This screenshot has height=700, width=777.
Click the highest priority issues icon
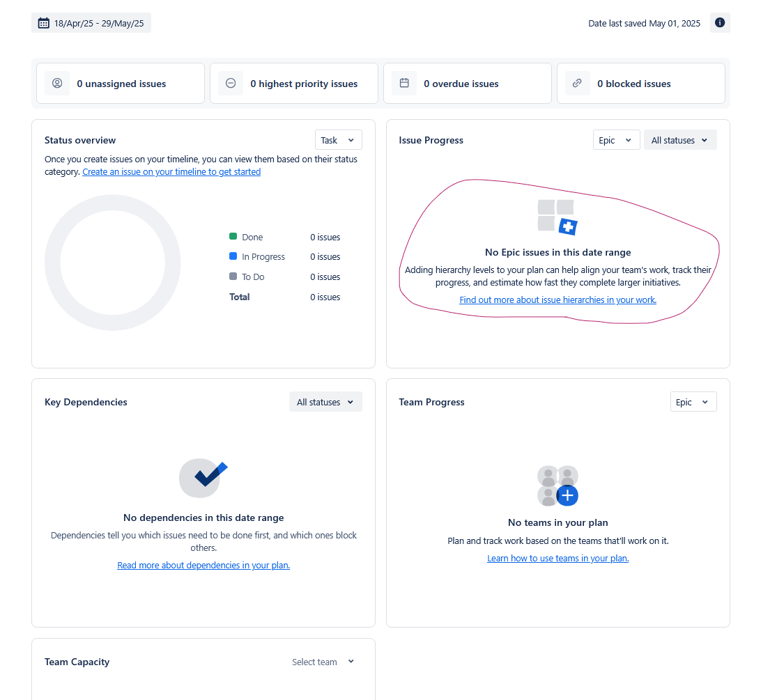231,83
